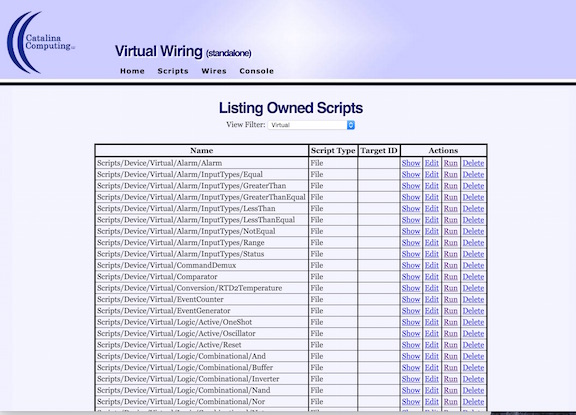The width and height of the screenshot is (576, 415).
Task: Run the EventGenerator script
Action: 450,311
